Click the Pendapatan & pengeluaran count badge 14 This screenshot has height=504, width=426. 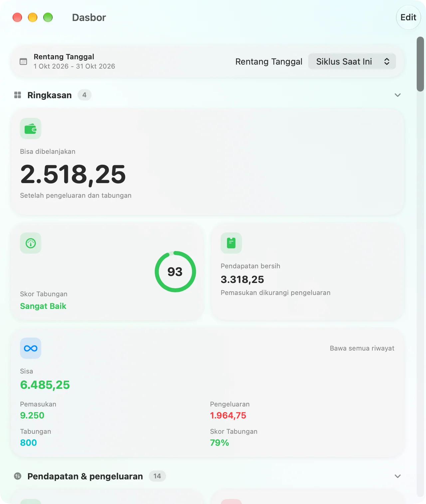(157, 476)
